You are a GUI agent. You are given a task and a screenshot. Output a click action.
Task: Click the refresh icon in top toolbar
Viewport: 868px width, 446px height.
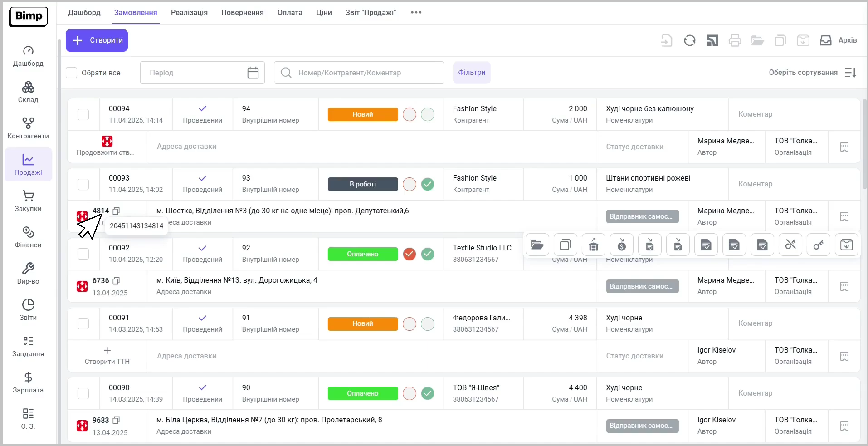coord(689,41)
